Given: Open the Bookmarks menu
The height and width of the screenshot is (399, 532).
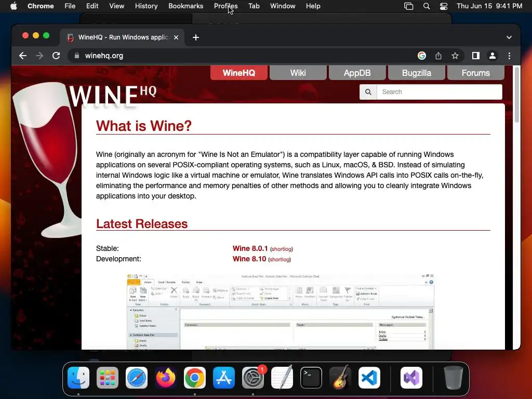Looking at the screenshot, I should coord(185,6).
